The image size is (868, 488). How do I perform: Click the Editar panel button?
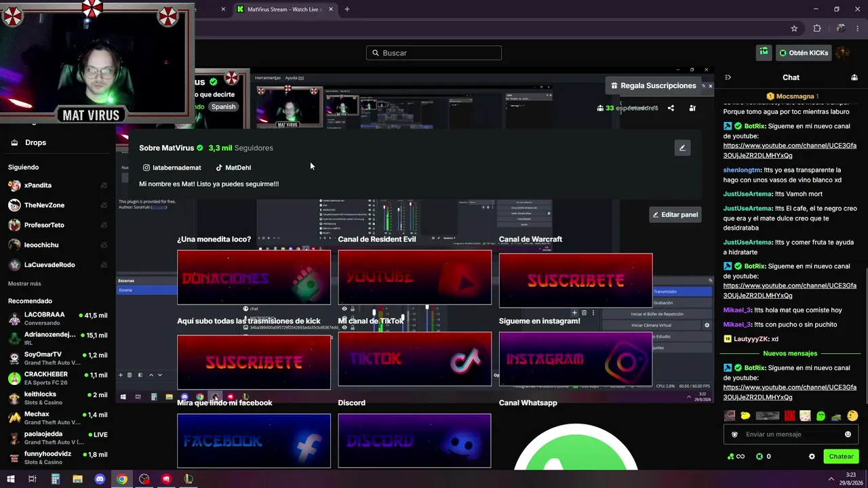[675, 215]
